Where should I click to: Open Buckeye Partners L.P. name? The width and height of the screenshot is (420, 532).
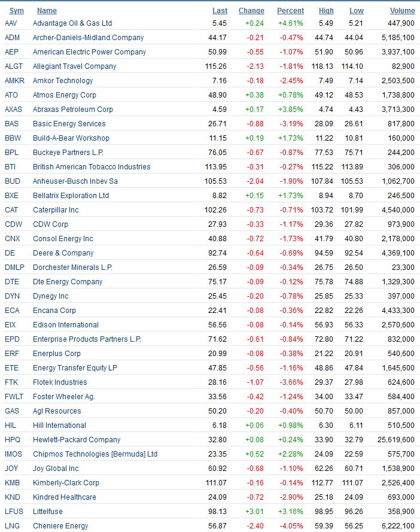(x=68, y=153)
